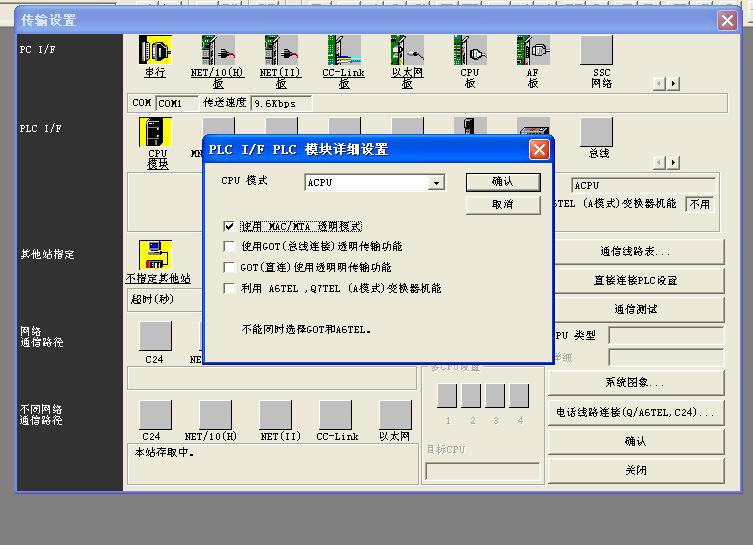Screen dimensions: 753x545
Task: Uncheck 使用 MAC/MTA 透明模式 checkbox
Action: coord(231,227)
